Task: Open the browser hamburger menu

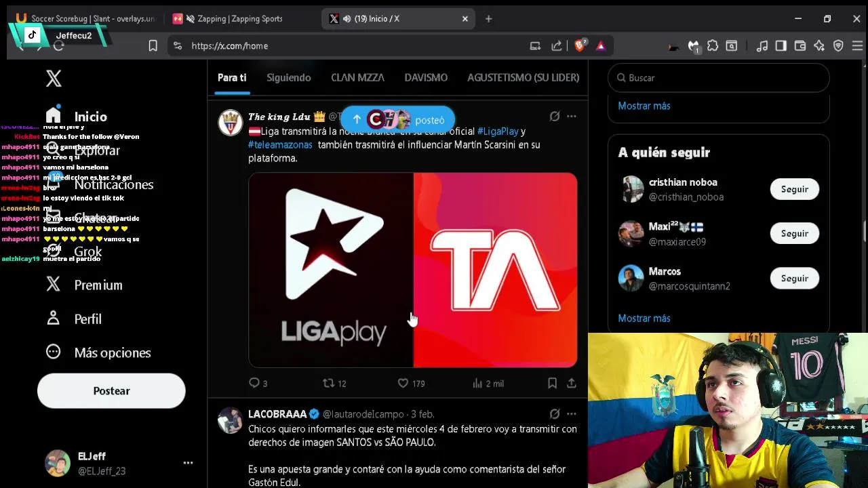Action: (857, 46)
